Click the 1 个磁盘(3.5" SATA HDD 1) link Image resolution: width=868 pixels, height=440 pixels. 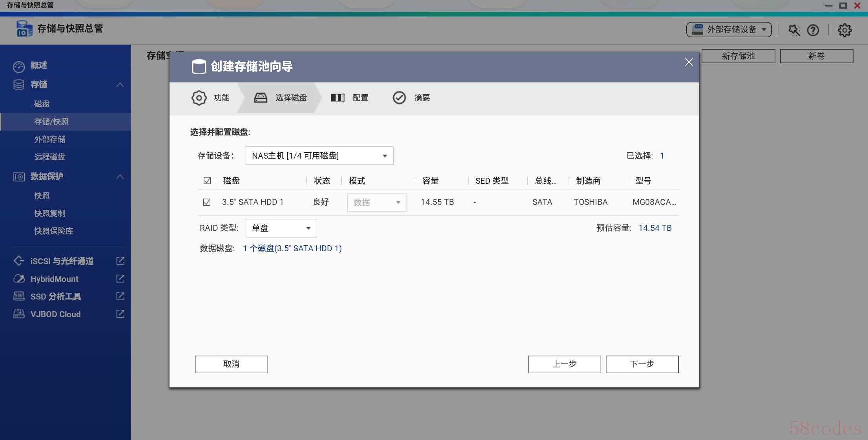pos(292,248)
